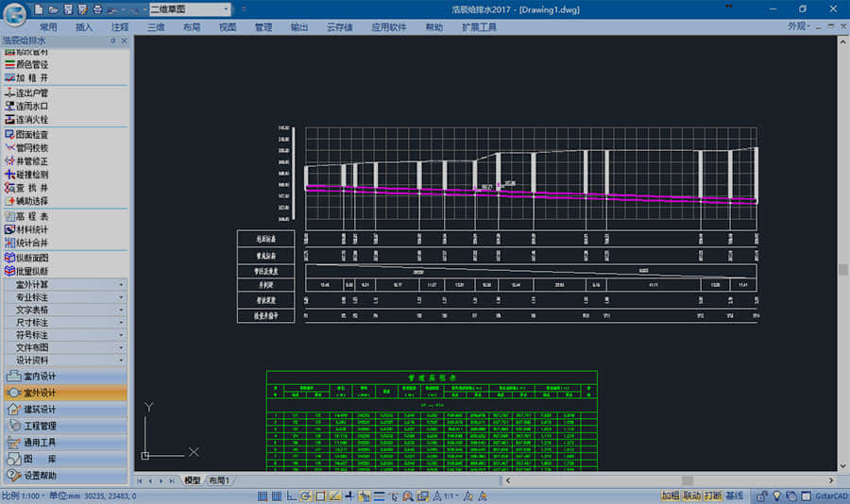This screenshot has width=850, height=504.
Task: Toggle the 加粗 status bar button
Action: 670,496
